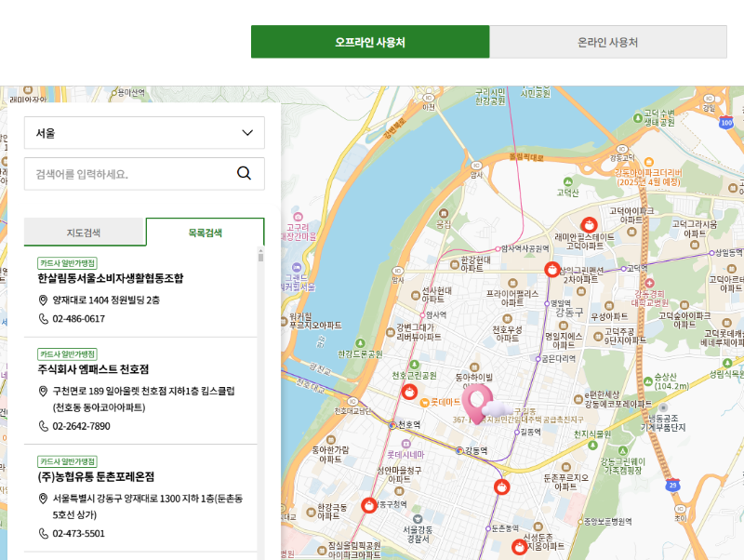
Task: Select the 목록검색 tab
Action: (x=204, y=231)
